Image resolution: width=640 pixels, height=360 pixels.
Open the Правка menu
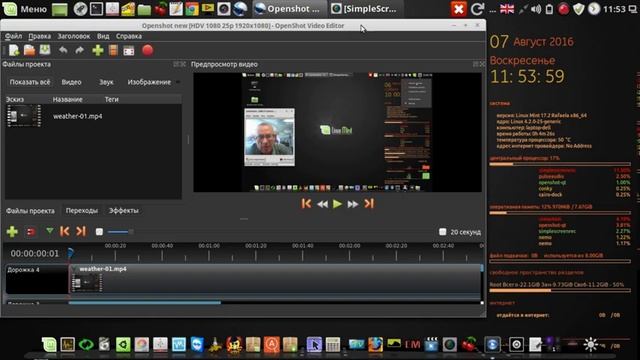coord(40,36)
